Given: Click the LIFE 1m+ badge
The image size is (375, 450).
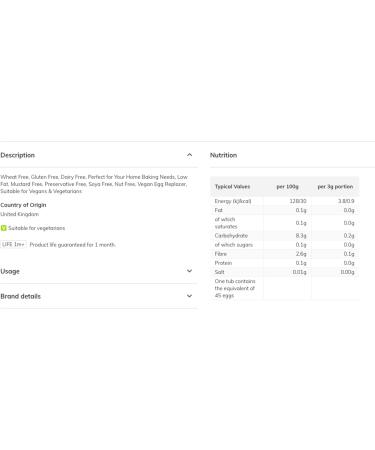Looking at the screenshot, I should point(13,244).
